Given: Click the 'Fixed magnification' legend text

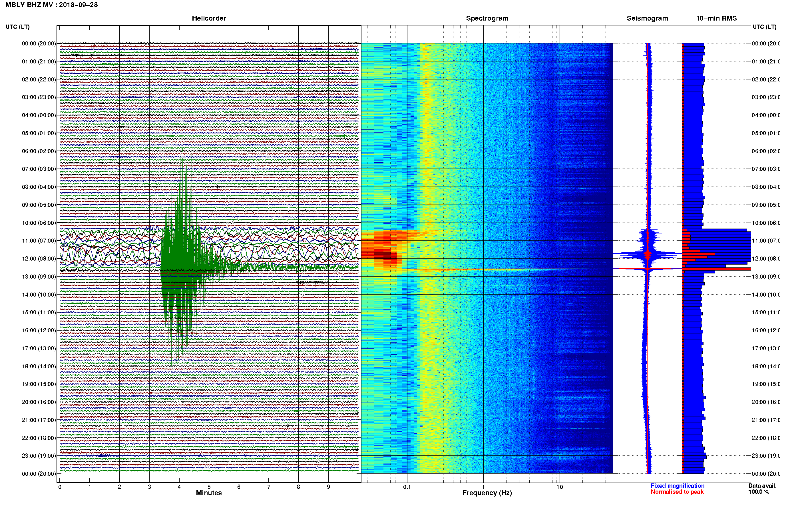Looking at the screenshot, I should point(678,485).
